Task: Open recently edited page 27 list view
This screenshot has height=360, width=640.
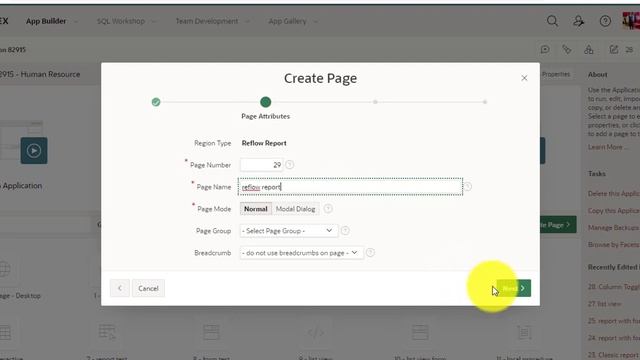Action: coord(604,304)
